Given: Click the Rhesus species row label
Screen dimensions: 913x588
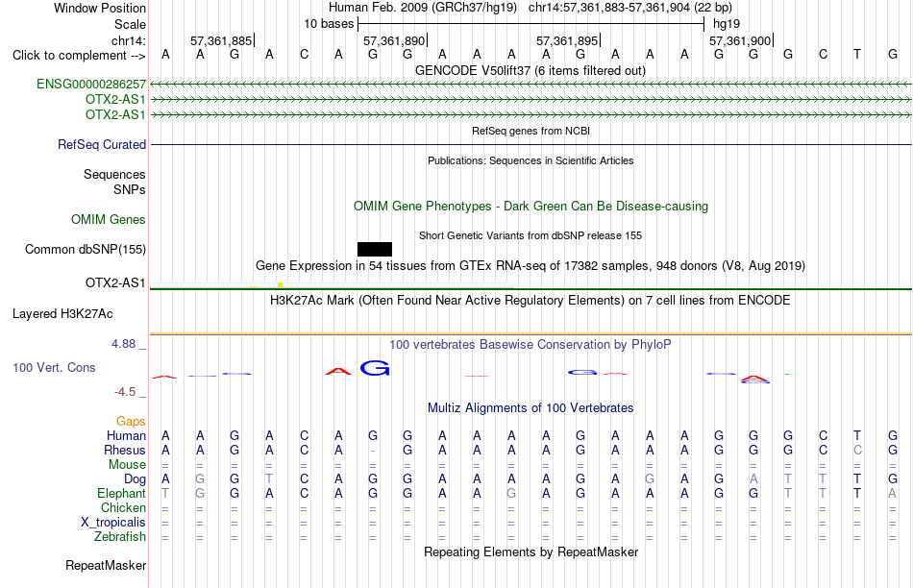Looking at the screenshot, I should click(125, 450).
